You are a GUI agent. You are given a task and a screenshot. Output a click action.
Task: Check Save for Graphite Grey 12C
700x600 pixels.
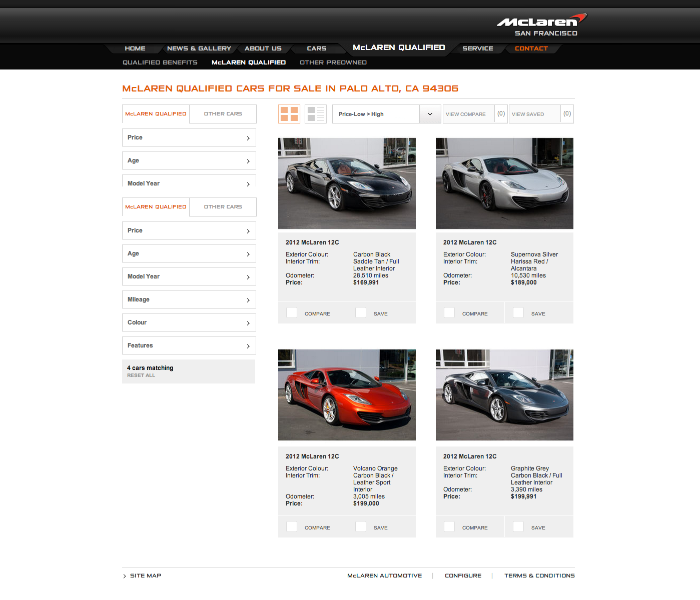pos(518,526)
